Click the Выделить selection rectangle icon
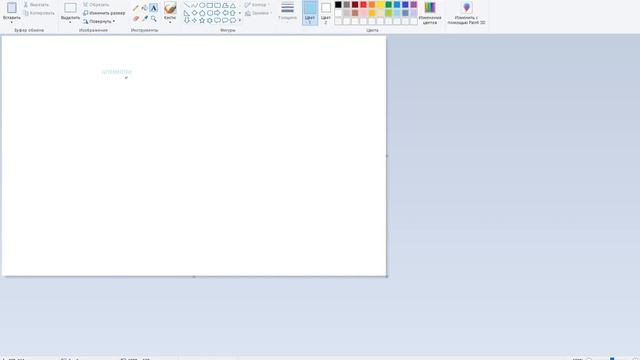This screenshot has height=360, width=640. click(70, 8)
